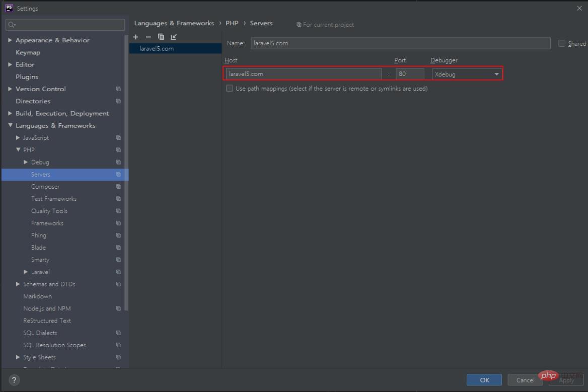Expand the JavaScript node
Image resolution: width=588 pixels, height=392 pixels.
click(18, 137)
